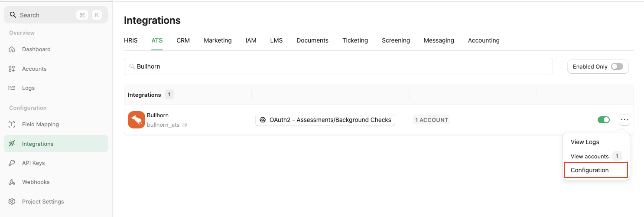This screenshot has height=217, width=644.
Task: Click the Webhooks icon
Action: pos(12,182)
